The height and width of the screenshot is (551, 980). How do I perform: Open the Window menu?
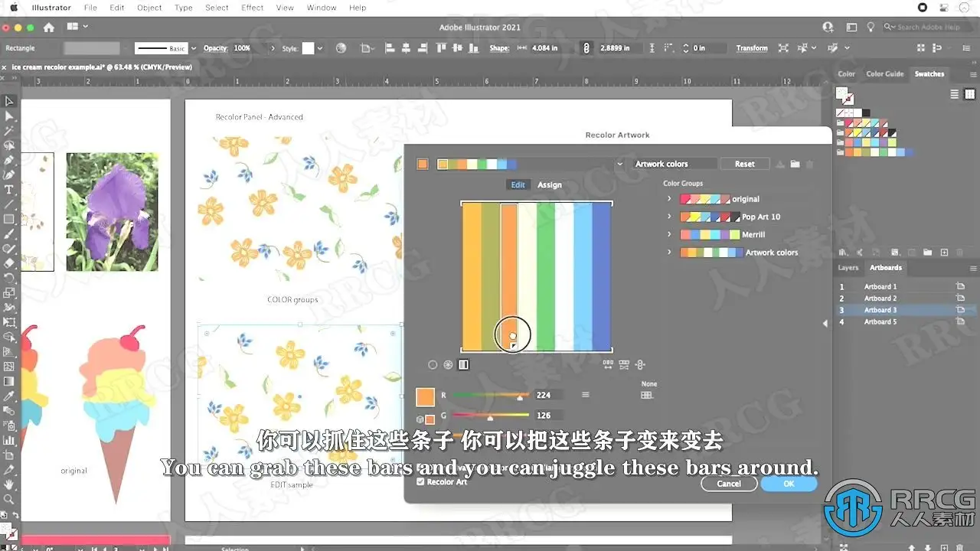click(322, 8)
